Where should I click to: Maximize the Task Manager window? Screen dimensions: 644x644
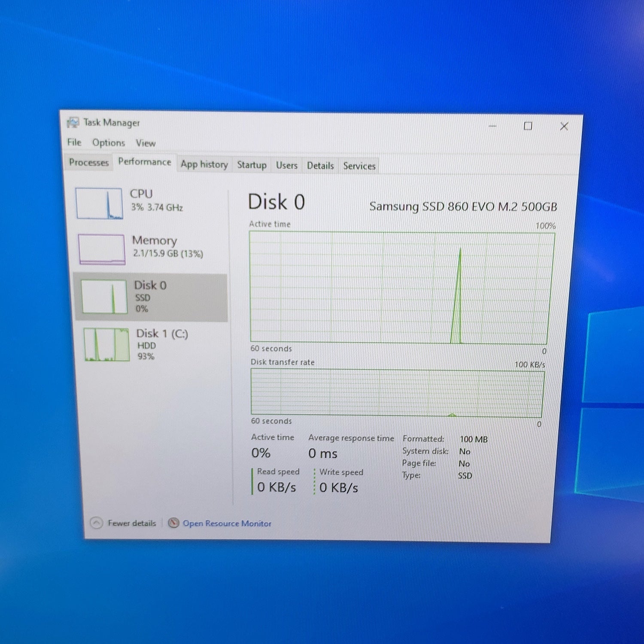click(x=528, y=126)
